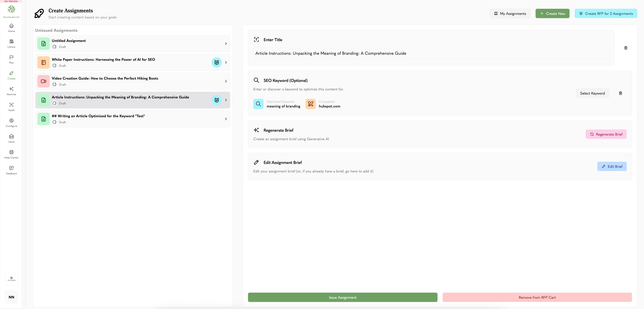Expand the Untitled Assignment chevron
This screenshot has height=309, width=644.
[x=226, y=44]
